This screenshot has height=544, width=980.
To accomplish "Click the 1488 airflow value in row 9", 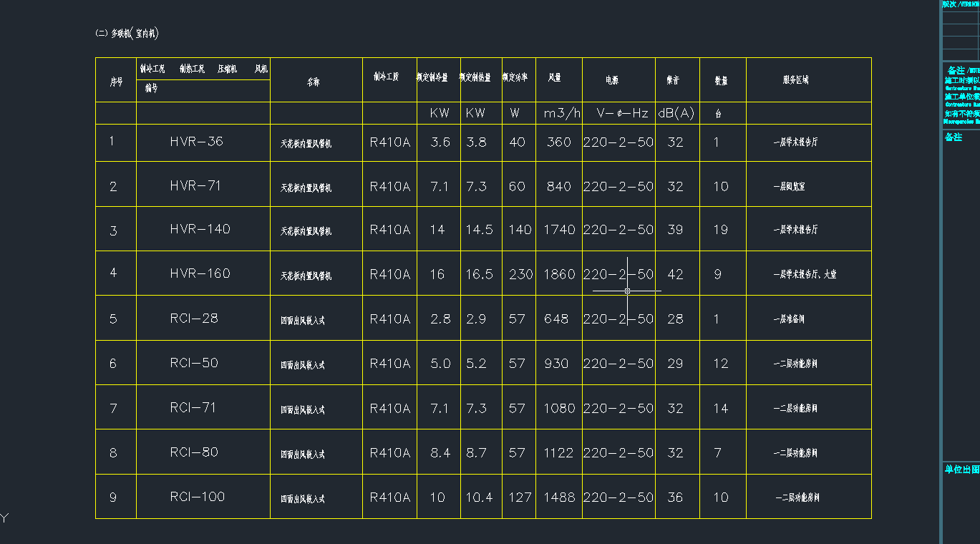I will 559,497.
